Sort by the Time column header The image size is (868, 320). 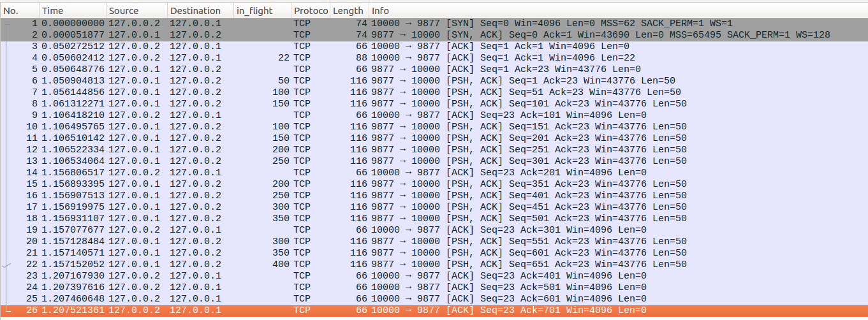[x=73, y=11]
